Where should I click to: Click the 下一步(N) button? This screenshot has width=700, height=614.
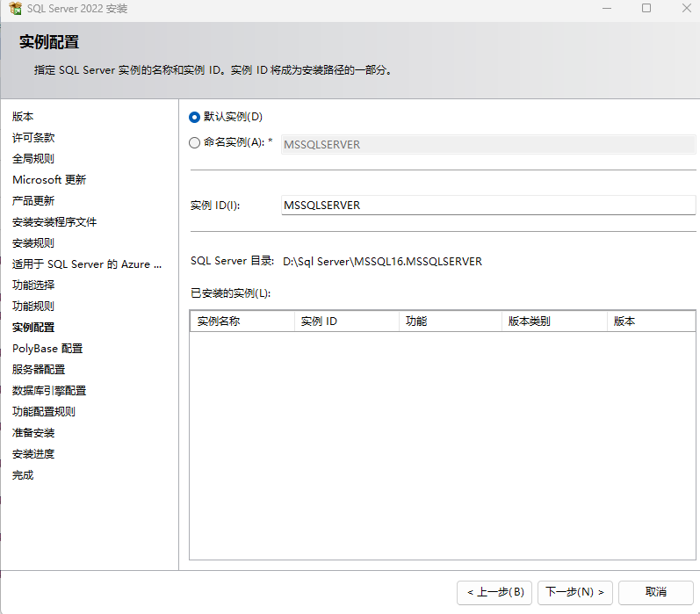tap(574, 593)
